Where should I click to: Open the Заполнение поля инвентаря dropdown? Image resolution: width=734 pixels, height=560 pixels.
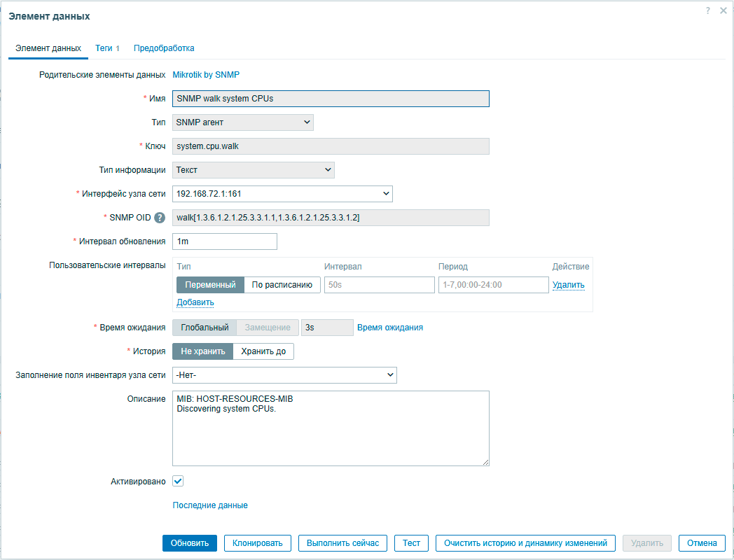click(x=284, y=375)
